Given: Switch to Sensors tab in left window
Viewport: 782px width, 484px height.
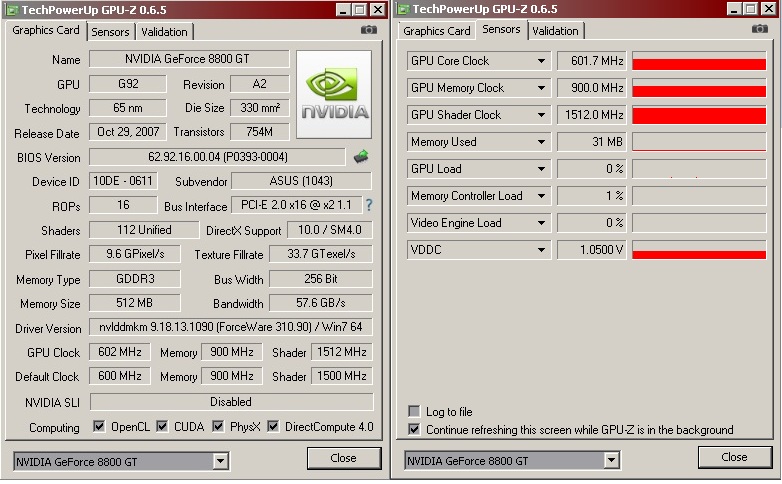Looking at the screenshot, I should pos(110,32).
